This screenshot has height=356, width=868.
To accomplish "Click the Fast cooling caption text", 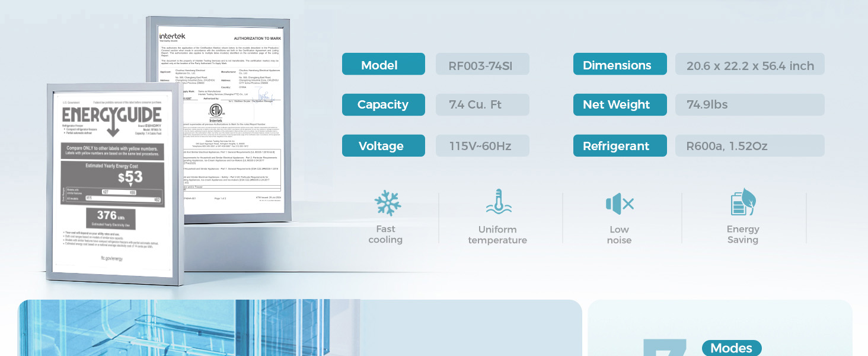I will coord(385,234).
